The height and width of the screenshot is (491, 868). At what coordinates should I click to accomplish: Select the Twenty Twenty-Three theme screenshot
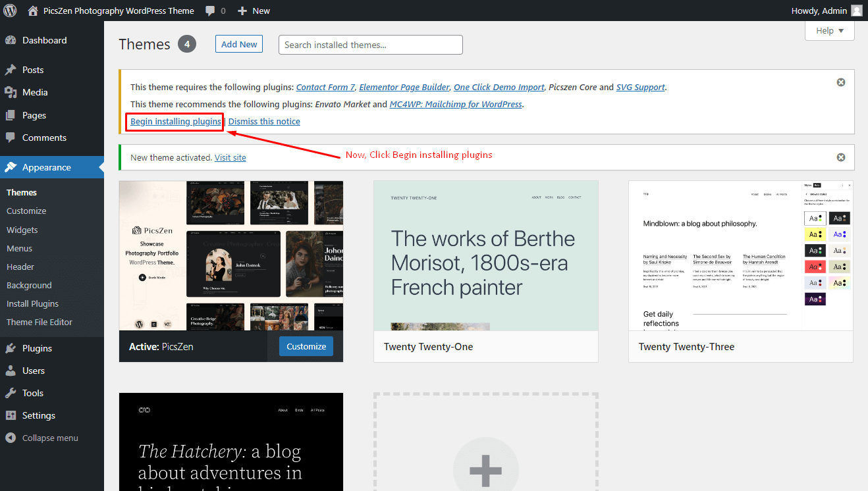click(741, 255)
